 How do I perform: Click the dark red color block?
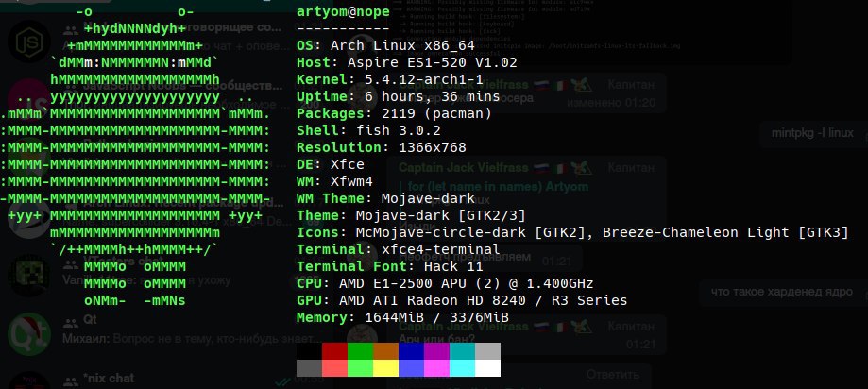point(334,351)
